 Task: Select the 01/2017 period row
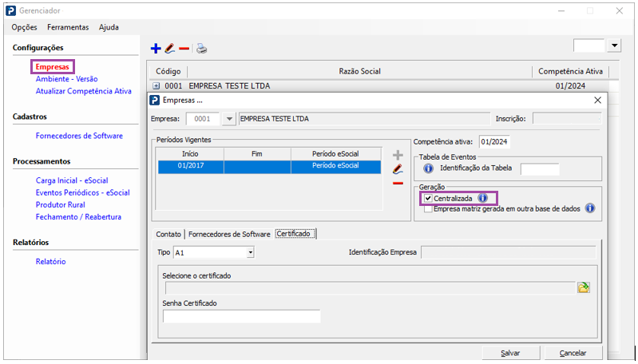click(269, 167)
